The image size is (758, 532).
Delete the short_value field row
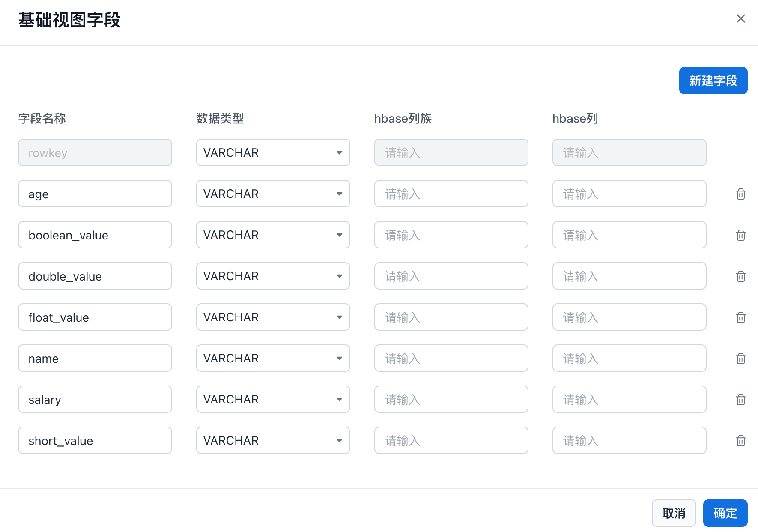740,441
